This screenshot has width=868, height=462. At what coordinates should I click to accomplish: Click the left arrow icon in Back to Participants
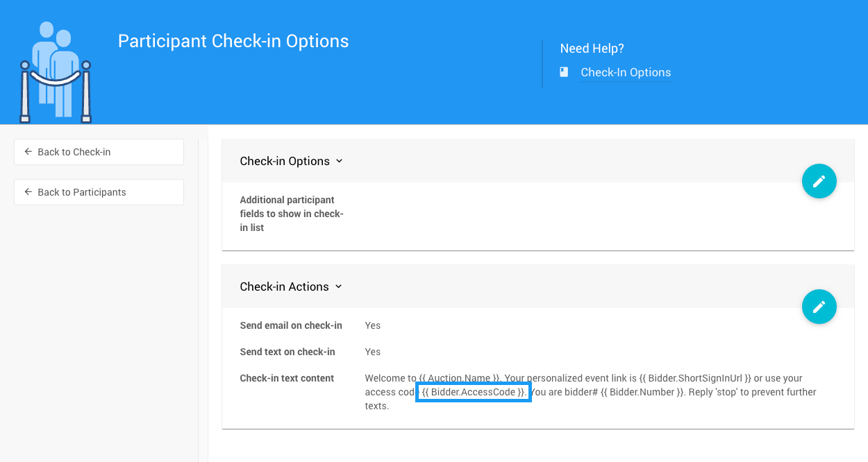(x=28, y=192)
